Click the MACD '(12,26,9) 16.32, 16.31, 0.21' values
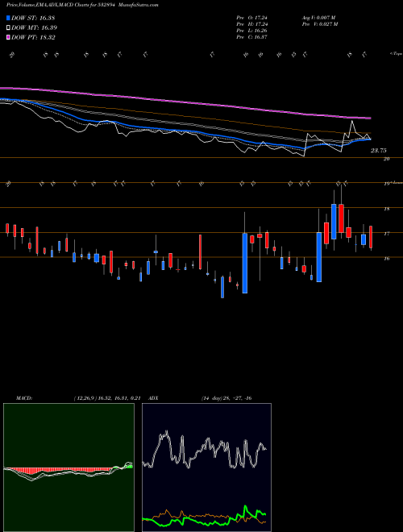The width and height of the screenshot is (403, 532). point(107,398)
